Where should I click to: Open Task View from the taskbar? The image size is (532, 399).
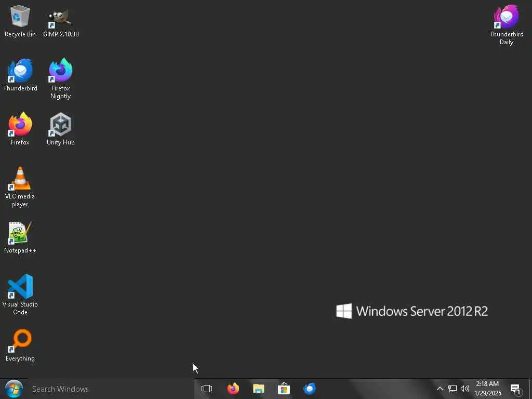[x=207, y=389]
